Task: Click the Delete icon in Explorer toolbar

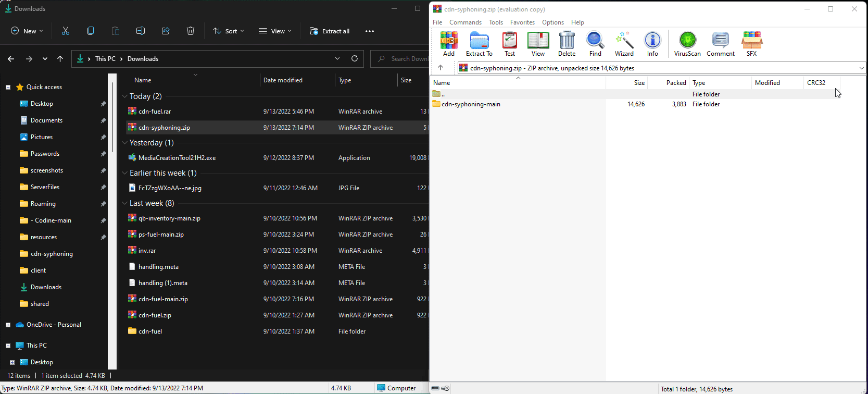Action: coord(191,31)
